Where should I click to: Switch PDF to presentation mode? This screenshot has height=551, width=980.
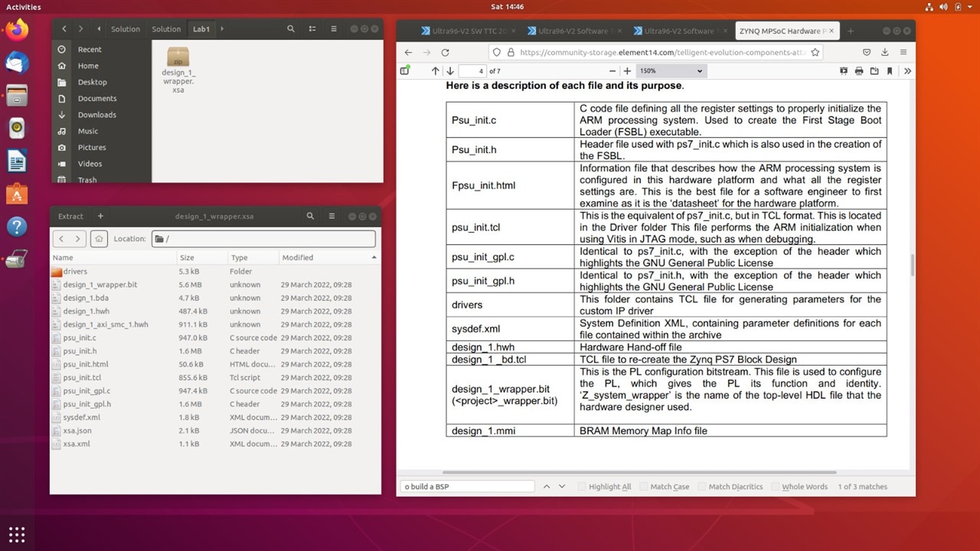coord(844,70)
